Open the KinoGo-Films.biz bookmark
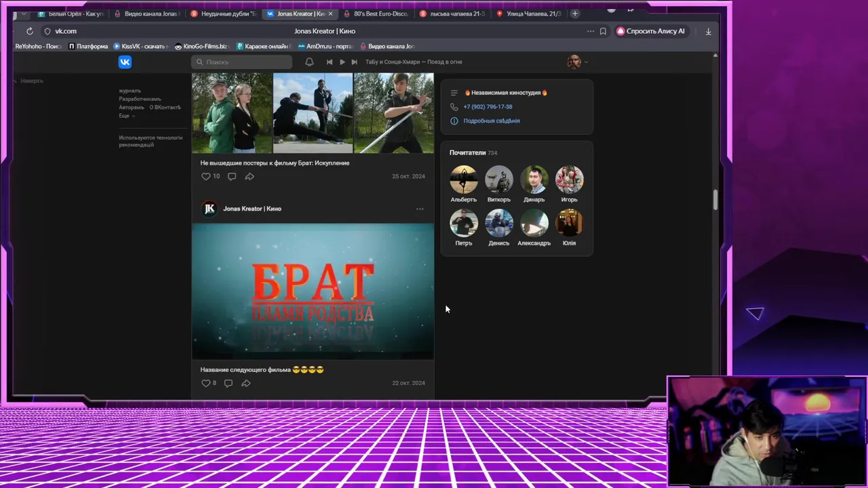Viewport: 868px width, 488px height. pos(201,46)
